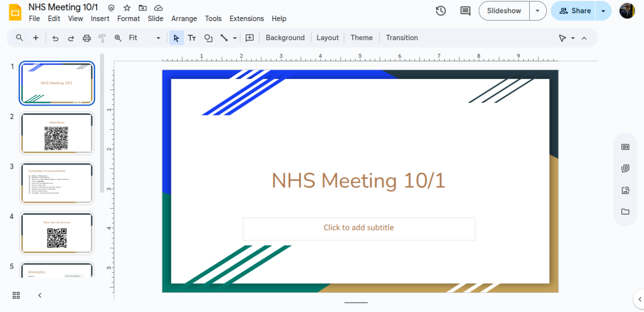644x312 pixels.
Task: Open the Transition panel
Action: tap(402, 38)
